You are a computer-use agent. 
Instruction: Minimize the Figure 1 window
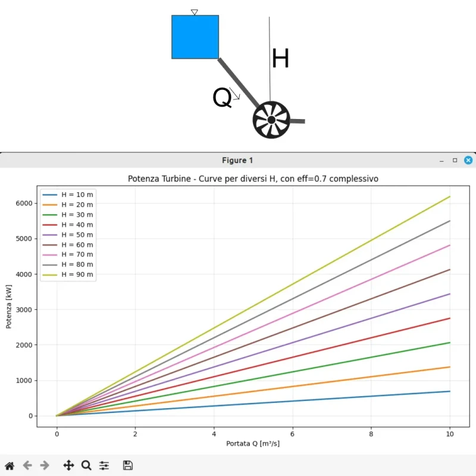click(x=441, y=161)
